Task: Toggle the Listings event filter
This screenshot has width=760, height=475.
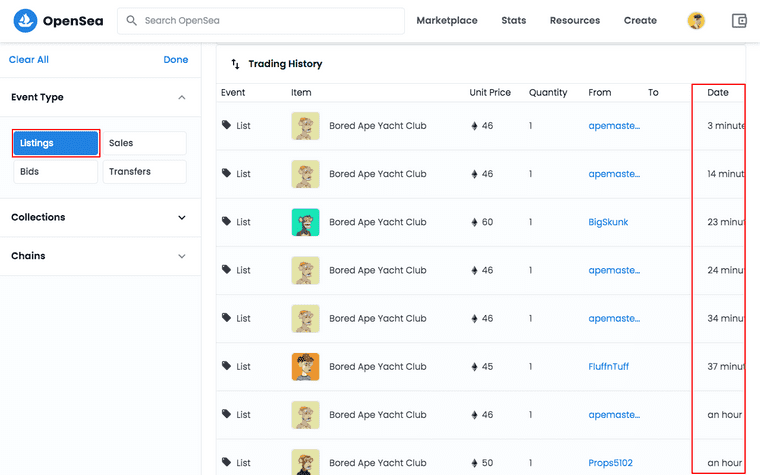Action: point(56,143)
